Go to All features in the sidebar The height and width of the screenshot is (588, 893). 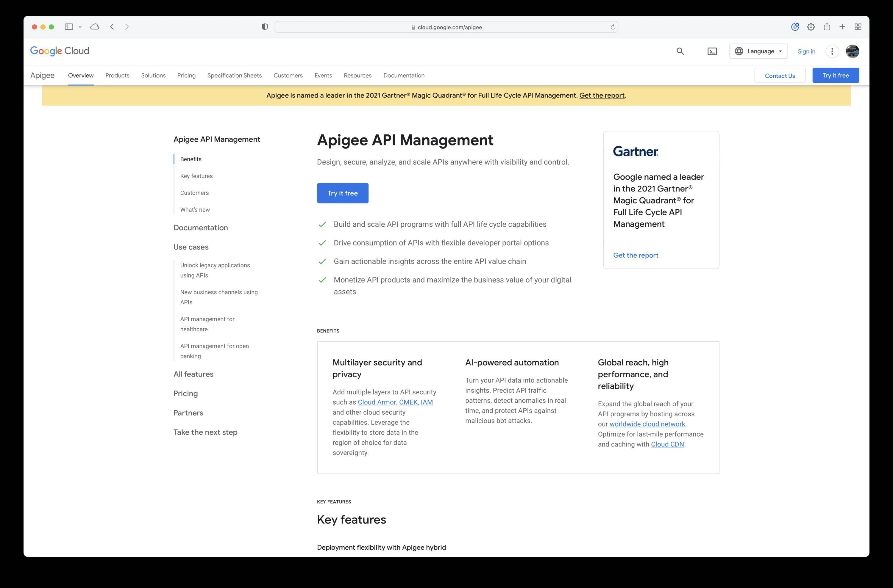(193, 374)
